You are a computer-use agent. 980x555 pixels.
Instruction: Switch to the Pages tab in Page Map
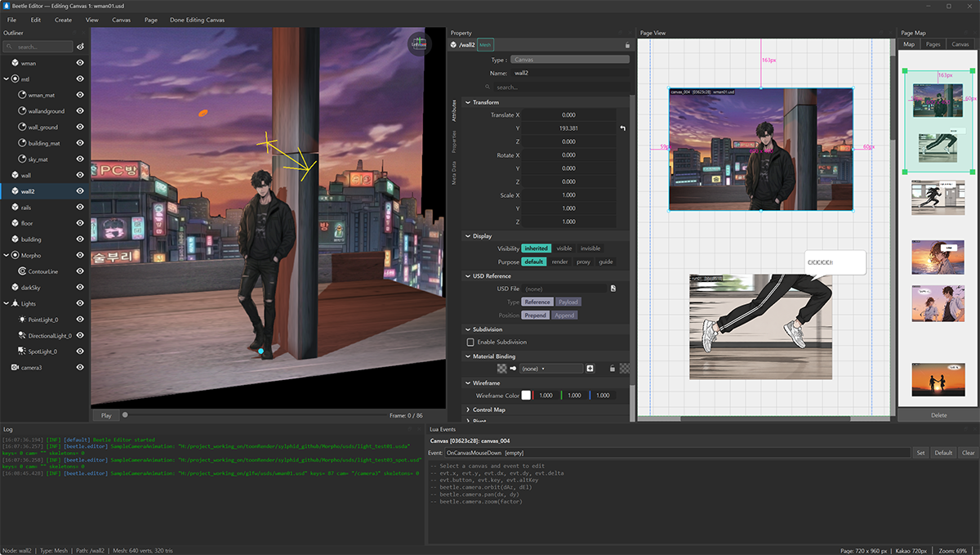(933, 44)
